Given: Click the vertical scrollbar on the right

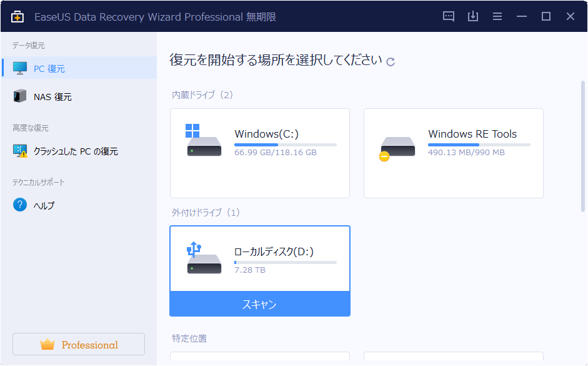Looking at the screenshot, I should (583, 146).
